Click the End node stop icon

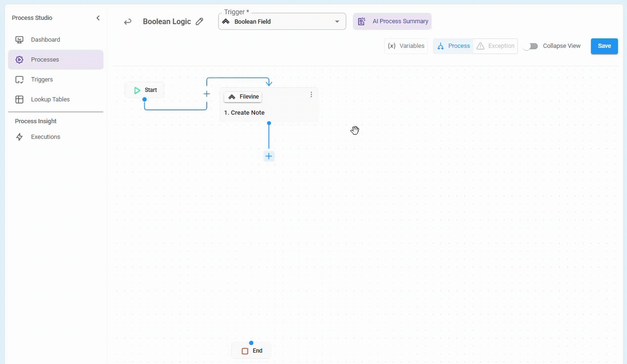(245, 351)
